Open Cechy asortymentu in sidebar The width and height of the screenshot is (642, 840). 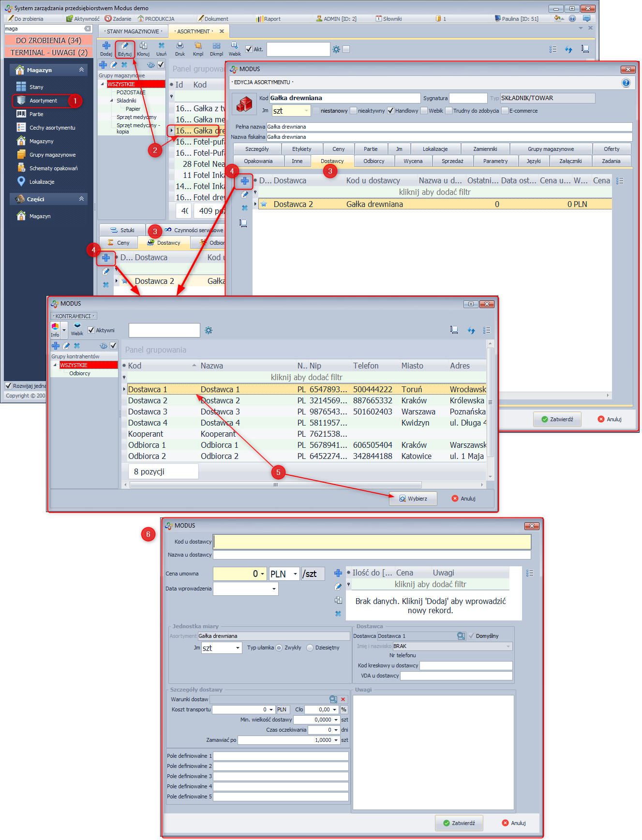[52, 128]
